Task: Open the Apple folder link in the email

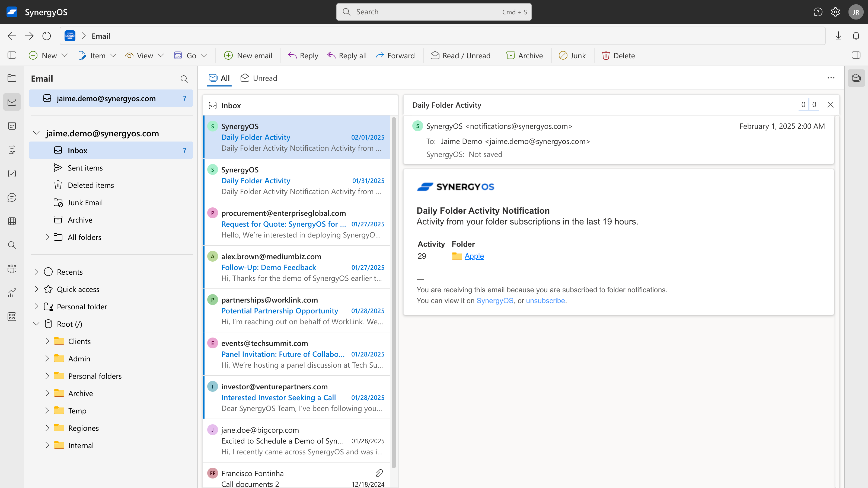Action: click(474, 256)
